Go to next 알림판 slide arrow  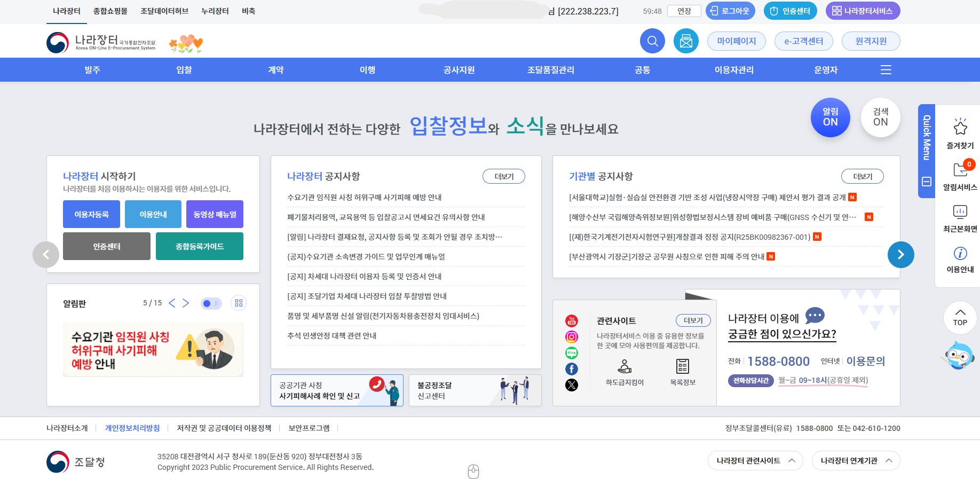[186, 303]
